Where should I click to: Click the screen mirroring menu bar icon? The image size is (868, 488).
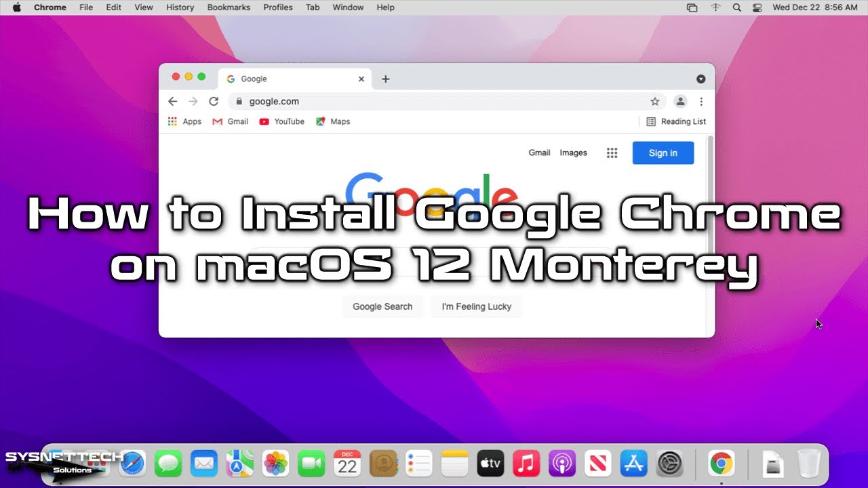click(x=692, y=7)
